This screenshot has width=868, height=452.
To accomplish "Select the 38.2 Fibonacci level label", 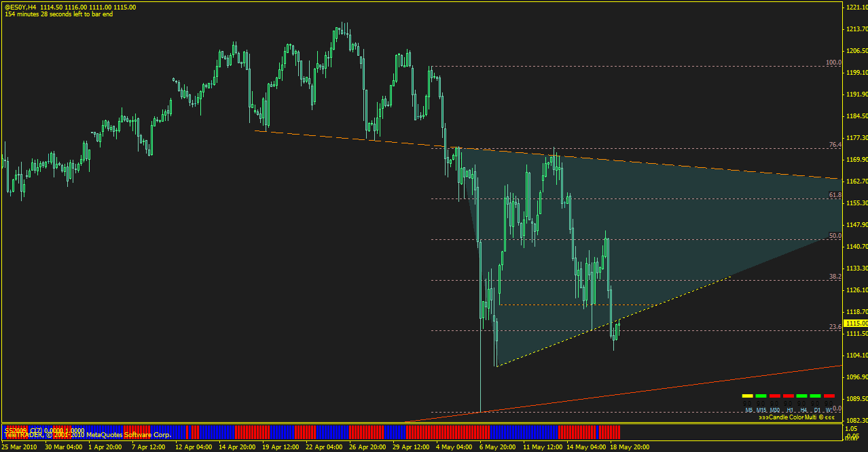I will [x=835, y=277].
